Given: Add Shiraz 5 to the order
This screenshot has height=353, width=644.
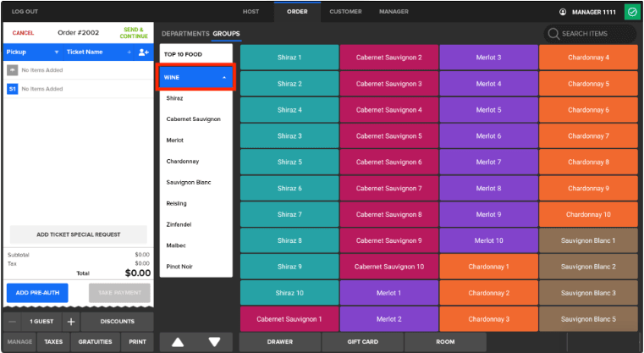Looking at the screenshot, I should [289, 163].
